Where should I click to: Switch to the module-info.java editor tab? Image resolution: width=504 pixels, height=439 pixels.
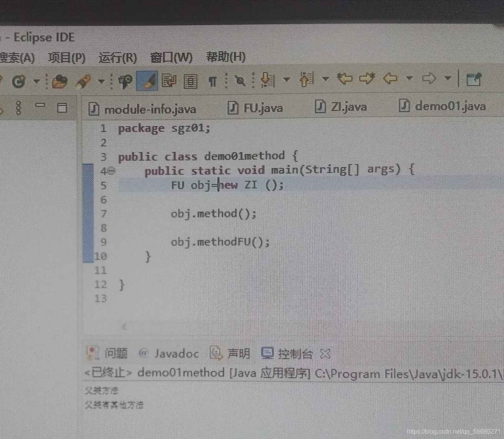pyautogui.click(x=143, y=109)
